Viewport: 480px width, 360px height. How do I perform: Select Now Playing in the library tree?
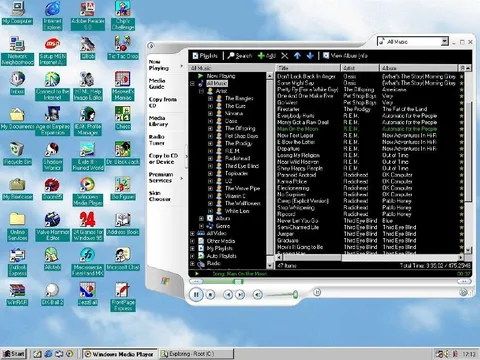[221, 76]
